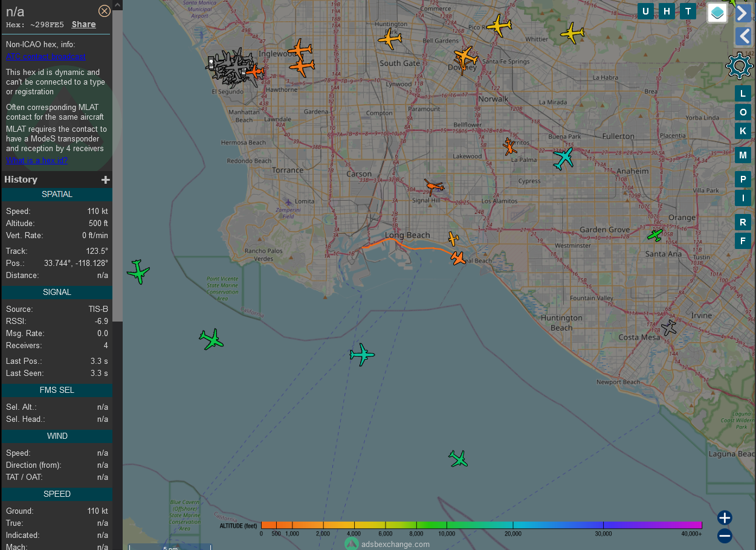
Task: Zoom out the map with minus button
Action: (x=725, y=535)
